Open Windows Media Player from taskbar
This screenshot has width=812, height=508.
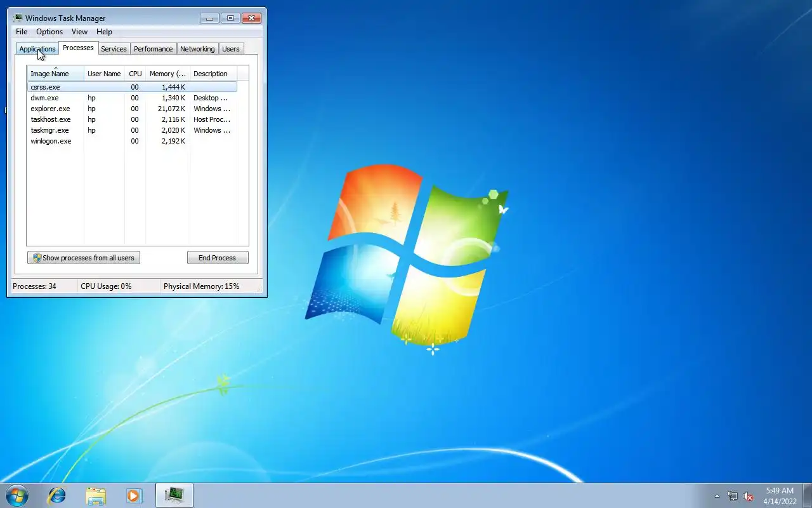[134, 495]
